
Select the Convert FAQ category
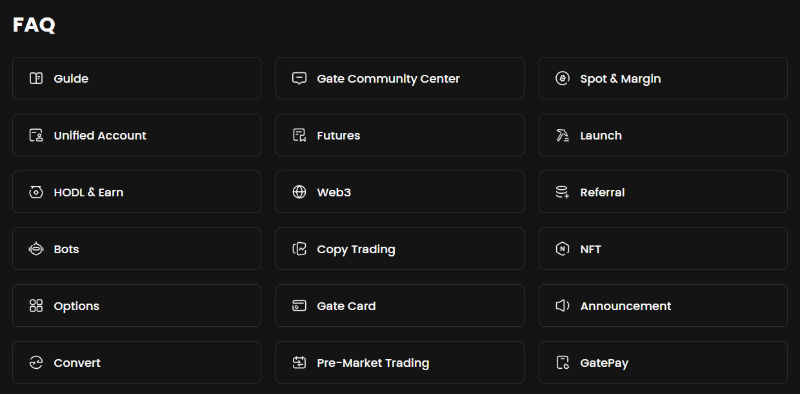[137, 363]
